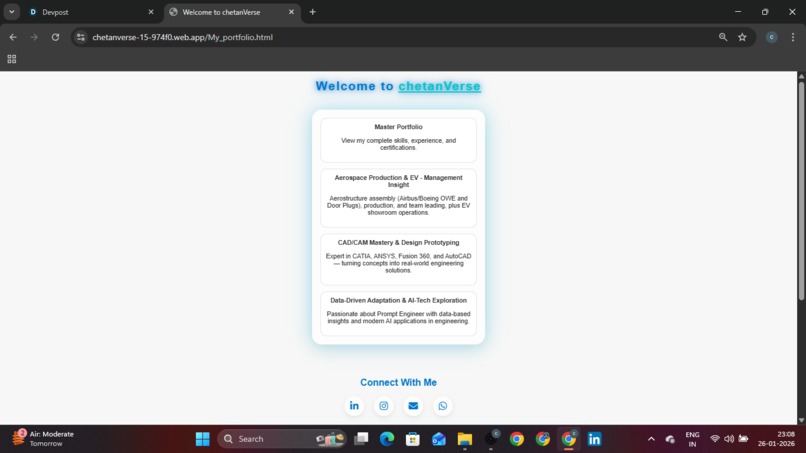Open a new browser tab

(313, 12)
